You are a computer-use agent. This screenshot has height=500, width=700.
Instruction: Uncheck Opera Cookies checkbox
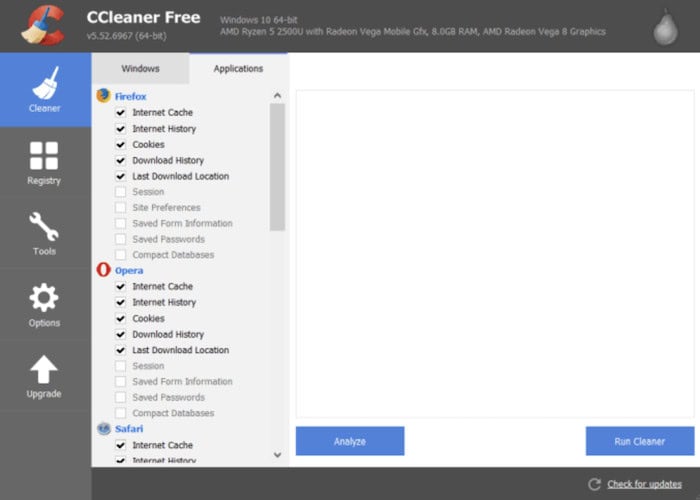click(121, 318)
